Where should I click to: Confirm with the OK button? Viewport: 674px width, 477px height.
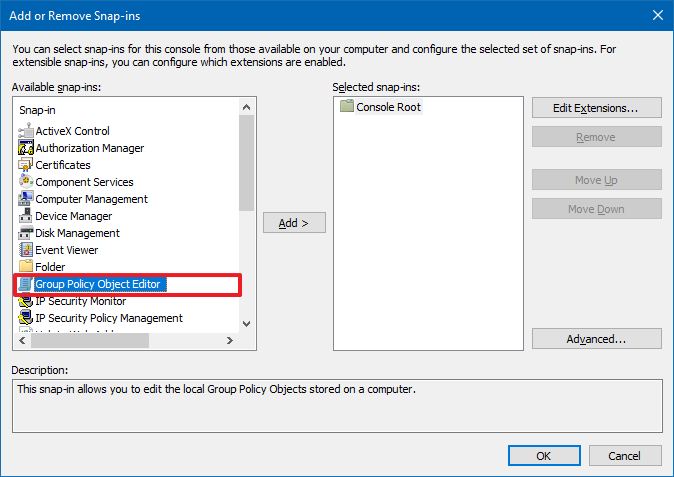coord(544,456)
